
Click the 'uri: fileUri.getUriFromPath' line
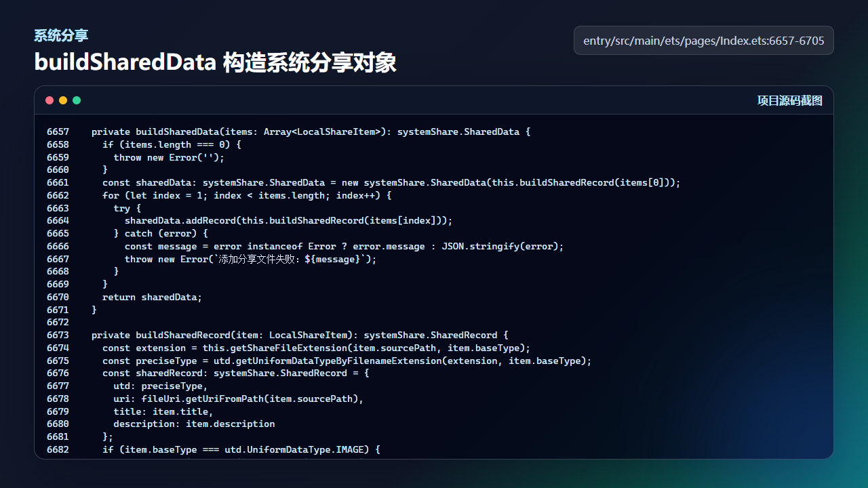[x=239, y=399]
